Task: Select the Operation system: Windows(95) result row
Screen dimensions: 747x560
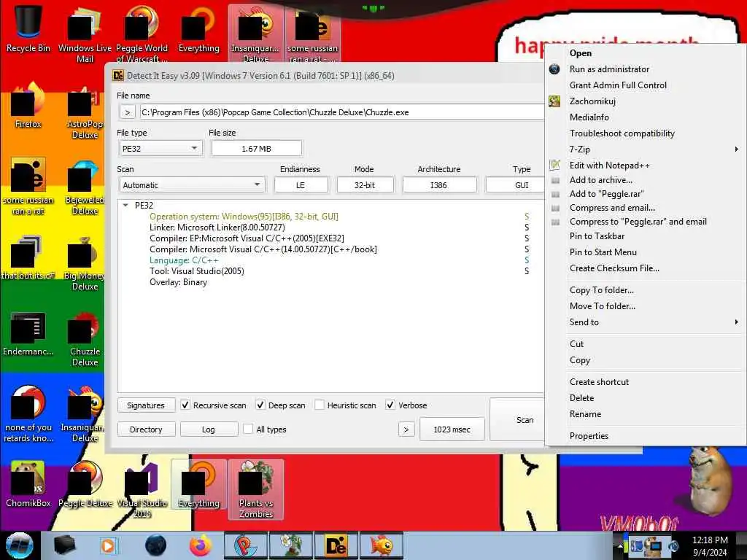Action: 244,216
